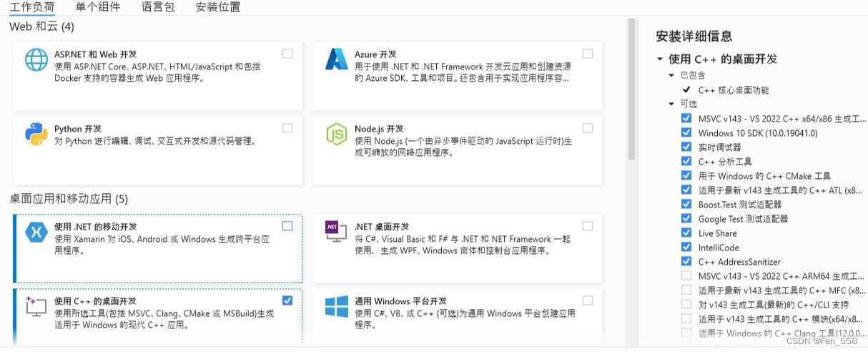Check the .NET 桌面开发 checkbox

coord(588,226)
